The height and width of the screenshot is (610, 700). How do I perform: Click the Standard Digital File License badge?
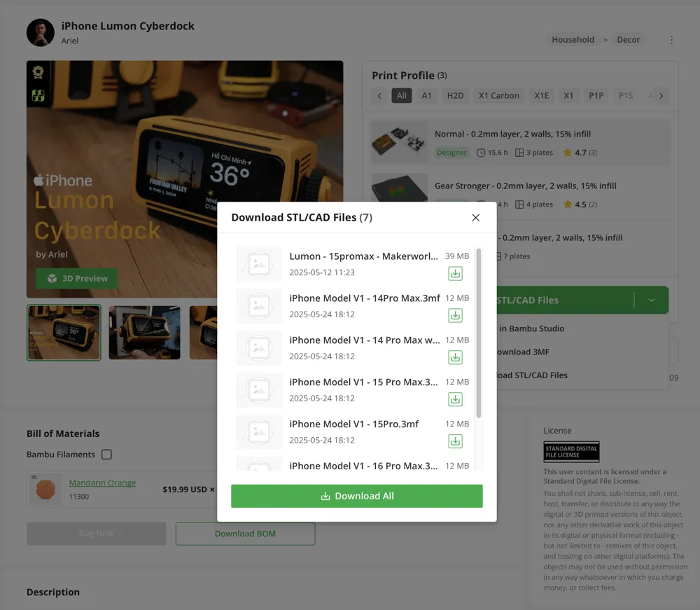point(571,452)
